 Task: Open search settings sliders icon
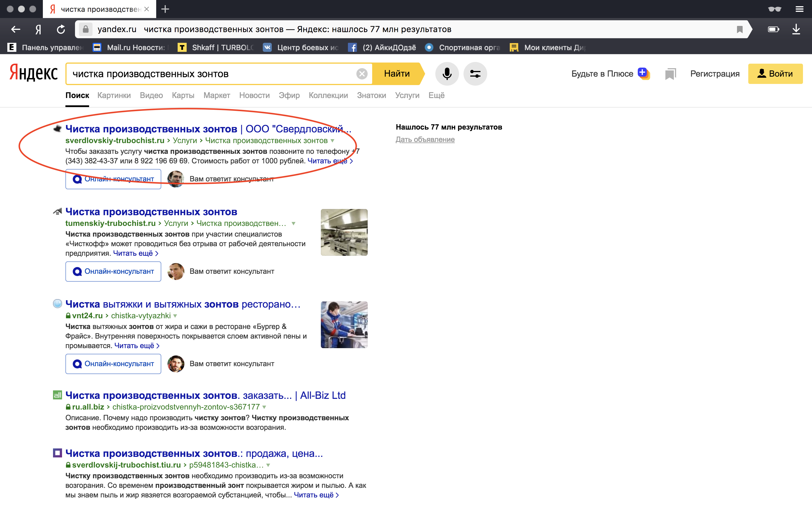pyautogui.click(x=475, y=74)
